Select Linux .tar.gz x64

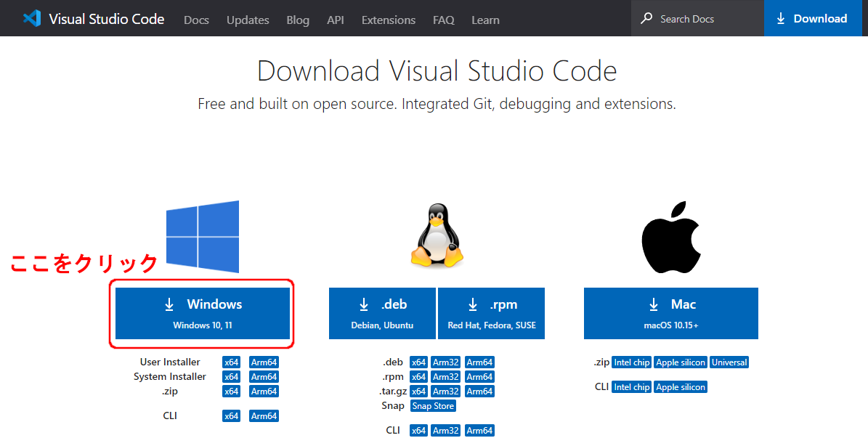(419, 392)
